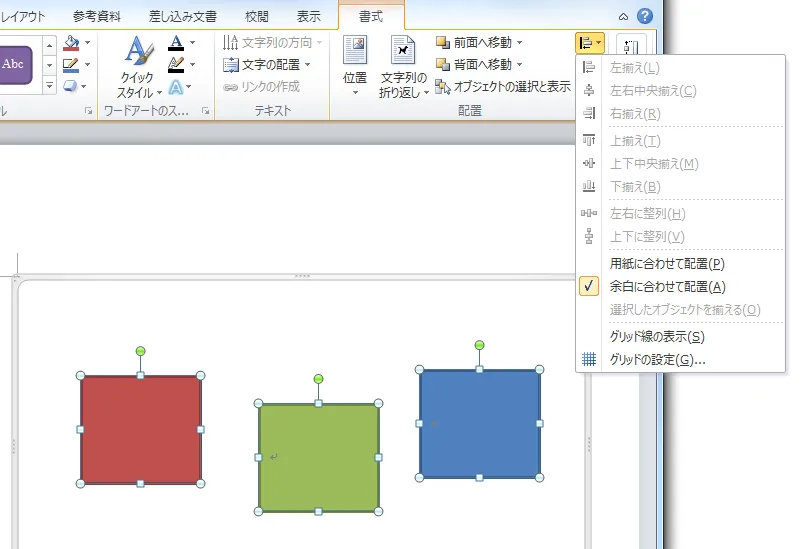Viewport: 808px width, 549px height.
Task: Click リンクの作成 button
Action: [x=262, y=87]
